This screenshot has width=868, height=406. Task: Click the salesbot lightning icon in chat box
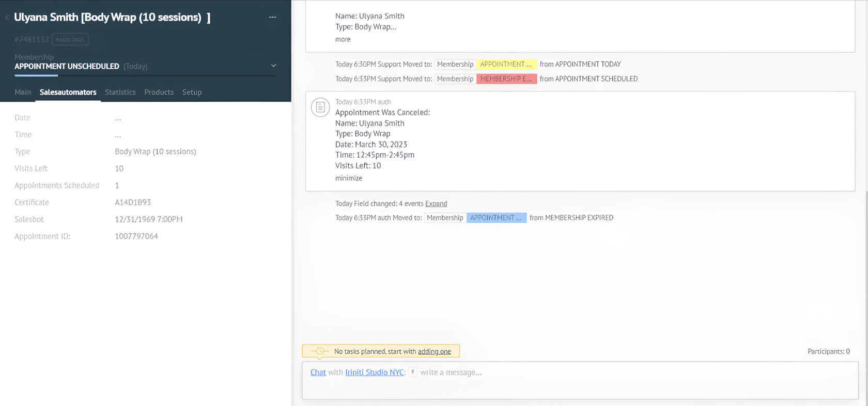tap(413, 372)
